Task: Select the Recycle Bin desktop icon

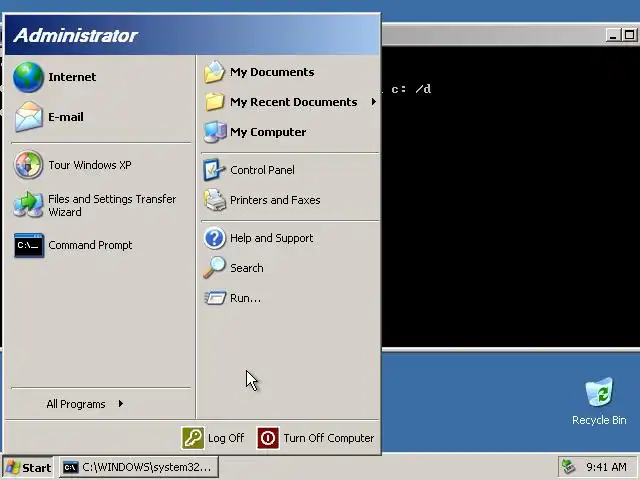Action: pyautogui.click(x=599, y=392)
